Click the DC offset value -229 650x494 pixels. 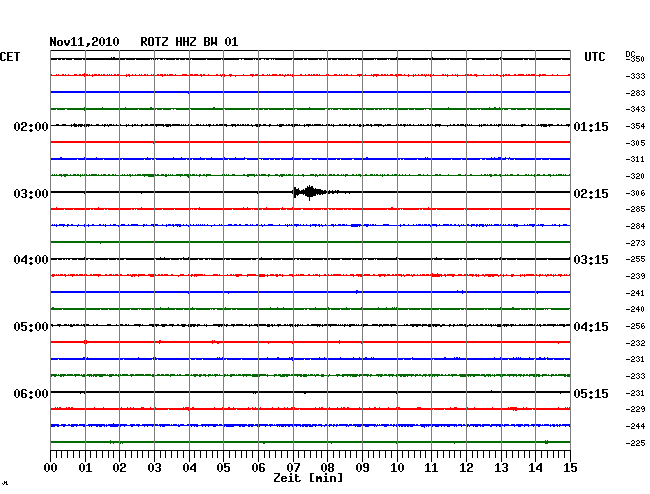tap(635, 409)
